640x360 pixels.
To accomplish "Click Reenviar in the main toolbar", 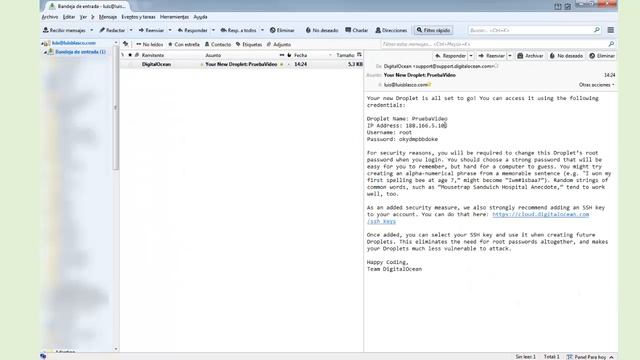I will 151,30.
